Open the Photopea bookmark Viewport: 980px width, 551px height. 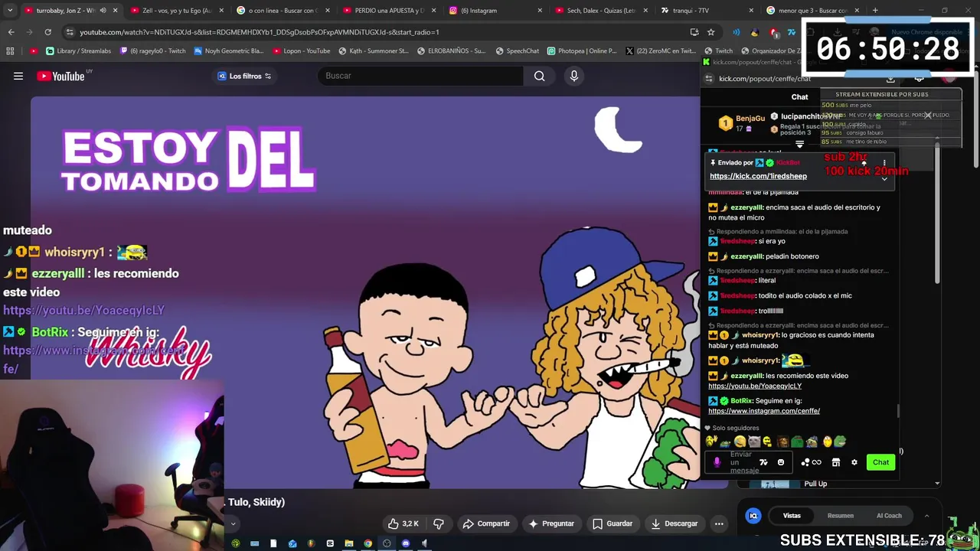coord(581,51)
